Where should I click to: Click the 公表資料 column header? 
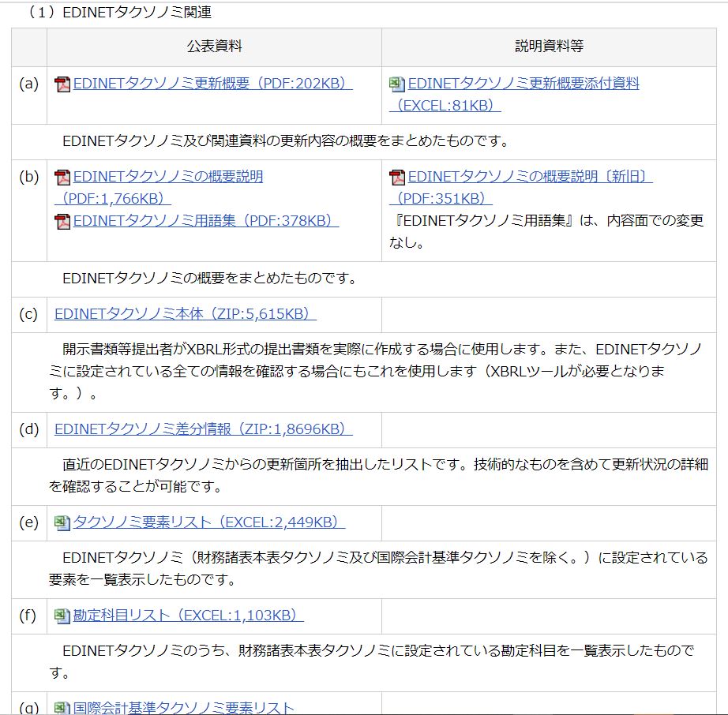click(x=214, y=47)
